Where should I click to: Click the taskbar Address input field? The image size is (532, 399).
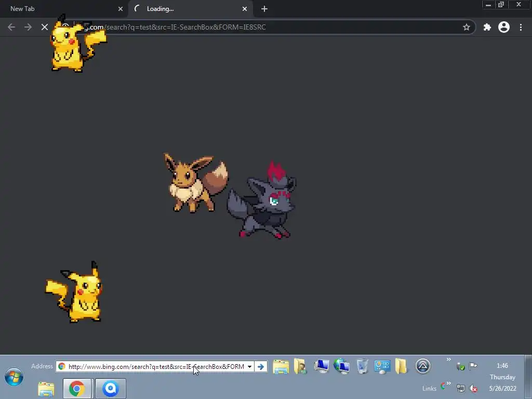coord(156,366)
